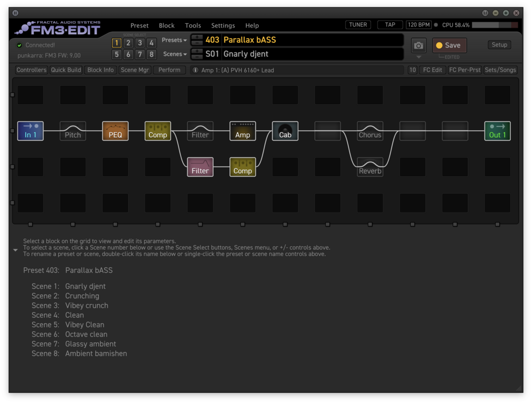
Task: Open the TUNER
Action: pos(358,25)
